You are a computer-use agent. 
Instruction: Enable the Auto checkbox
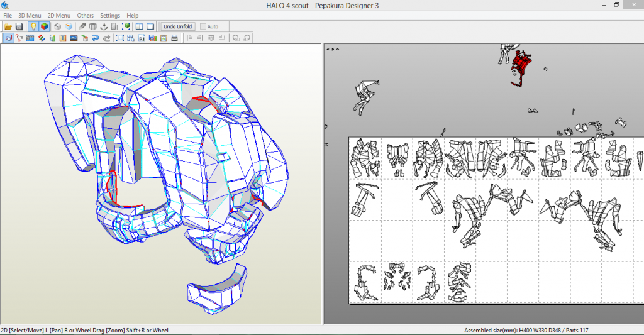203,26
